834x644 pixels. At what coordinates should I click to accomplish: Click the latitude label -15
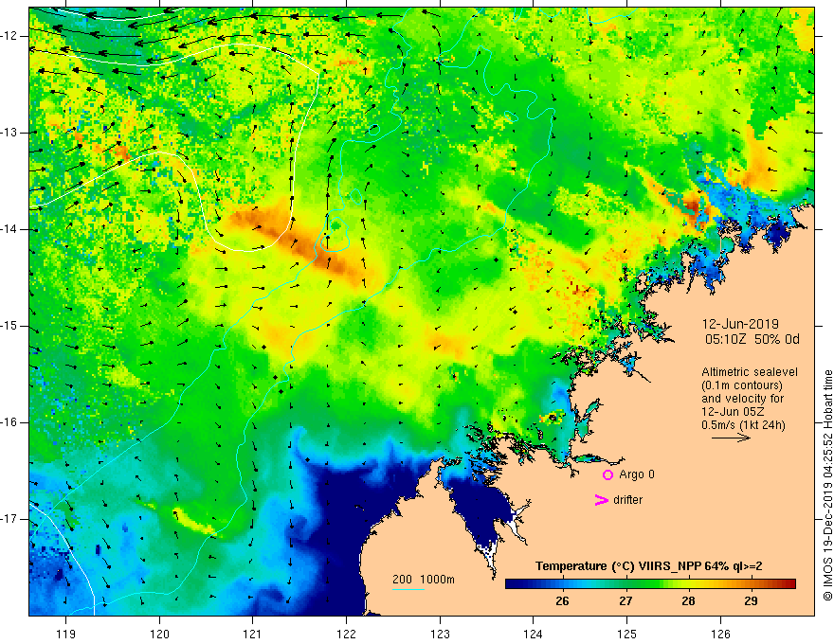coord(9,326)
